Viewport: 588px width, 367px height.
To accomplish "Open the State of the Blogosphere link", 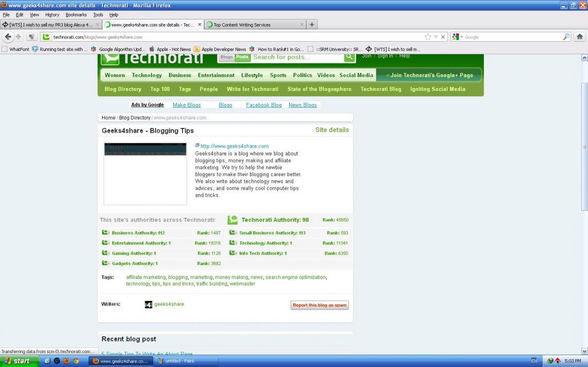I will [319, 89].
